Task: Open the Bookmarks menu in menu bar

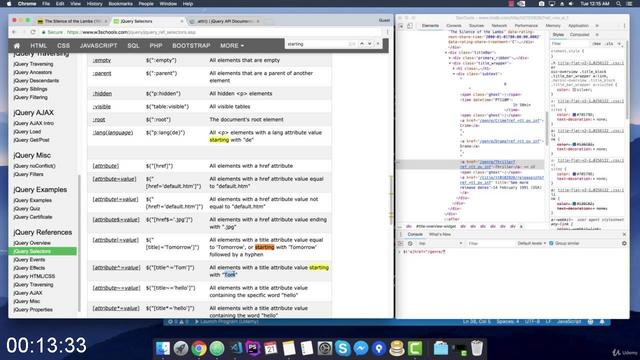Action: (x=120, y=4)
